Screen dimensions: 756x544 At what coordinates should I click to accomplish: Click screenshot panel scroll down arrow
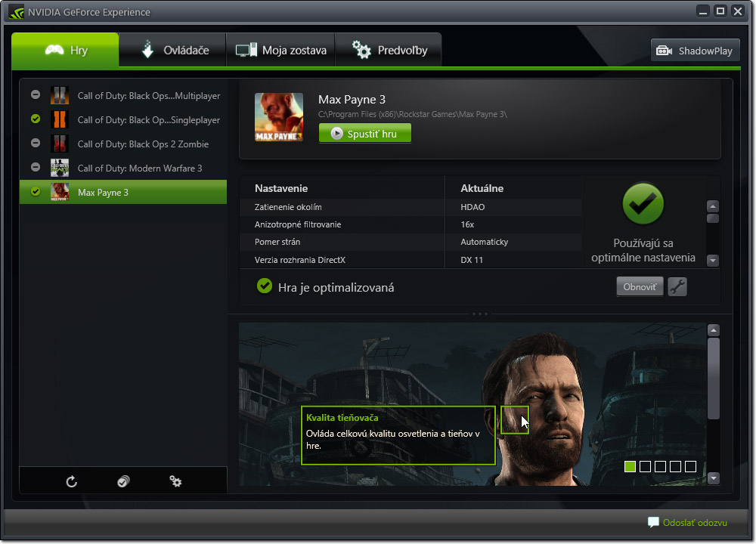coord(714,478)
